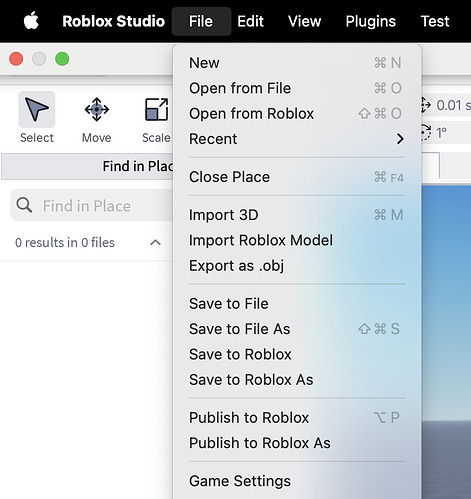The height and width of the screenshot is (499, 471).
Task: Choose the Scale tool icon
Action: (x=156, y=109)
